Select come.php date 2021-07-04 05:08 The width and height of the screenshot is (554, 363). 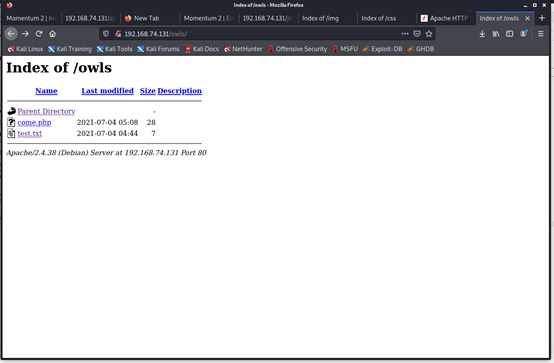(x=107, y=122)
